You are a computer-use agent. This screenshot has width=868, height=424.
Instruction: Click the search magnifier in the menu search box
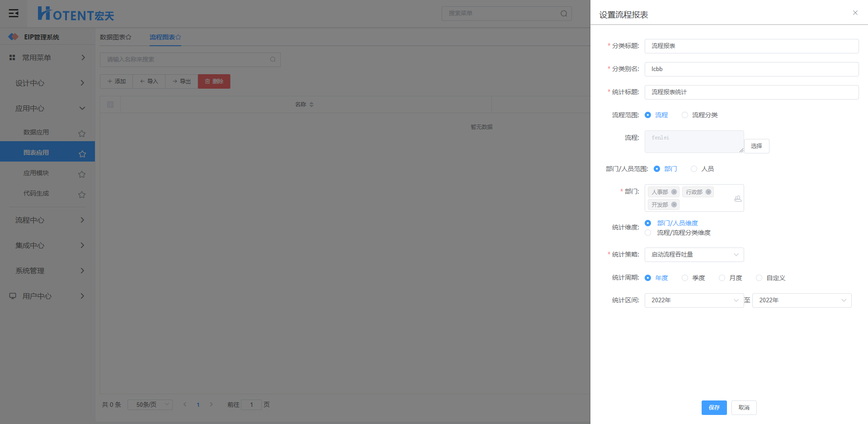point(564,14)
